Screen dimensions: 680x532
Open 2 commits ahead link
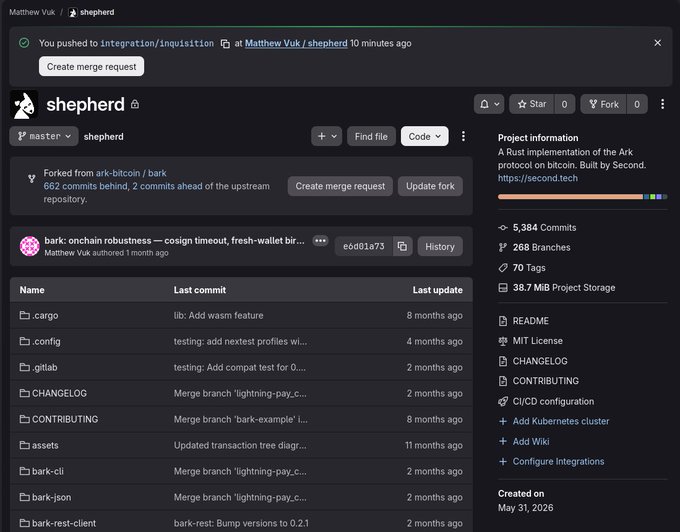(x=167, y=186)
